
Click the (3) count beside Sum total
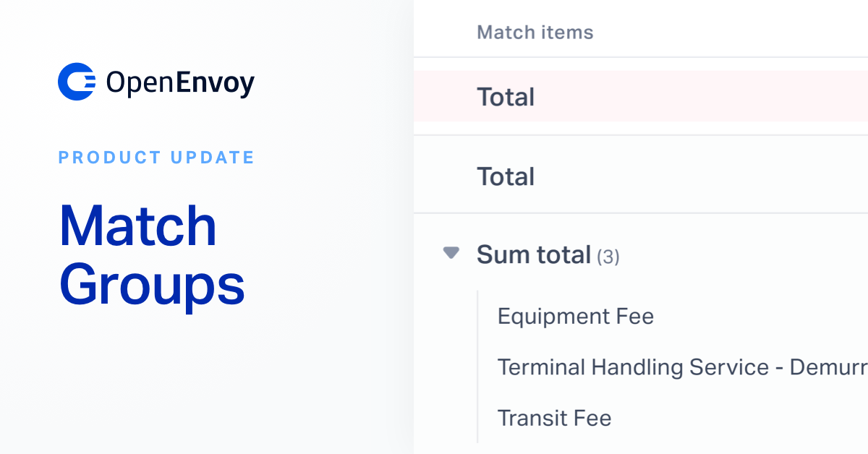pyautogui.click(x=608, y=257)
